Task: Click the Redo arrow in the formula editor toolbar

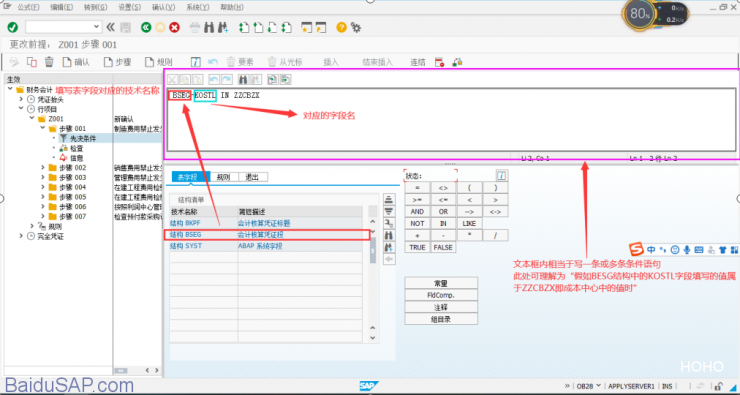Action: [227, 79]
